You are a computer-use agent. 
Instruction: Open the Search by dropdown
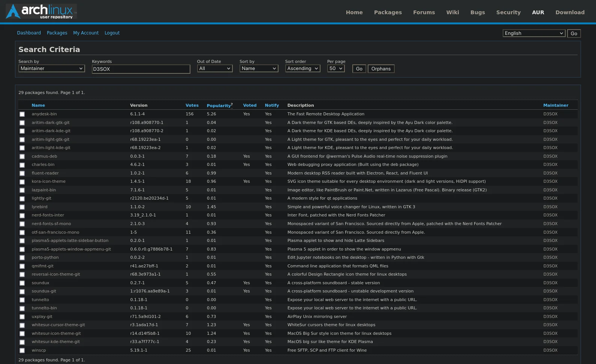pos(52,69)
